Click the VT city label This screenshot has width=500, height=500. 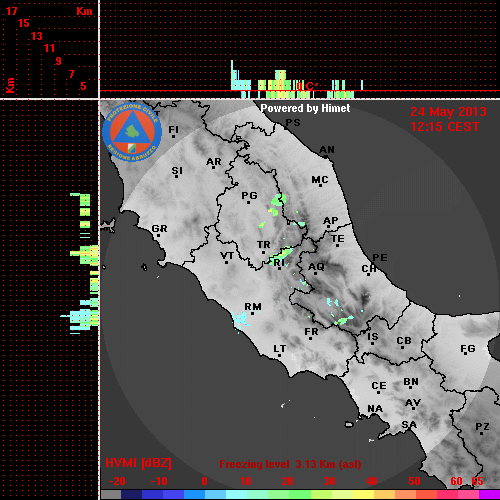(x=227, y=256)
